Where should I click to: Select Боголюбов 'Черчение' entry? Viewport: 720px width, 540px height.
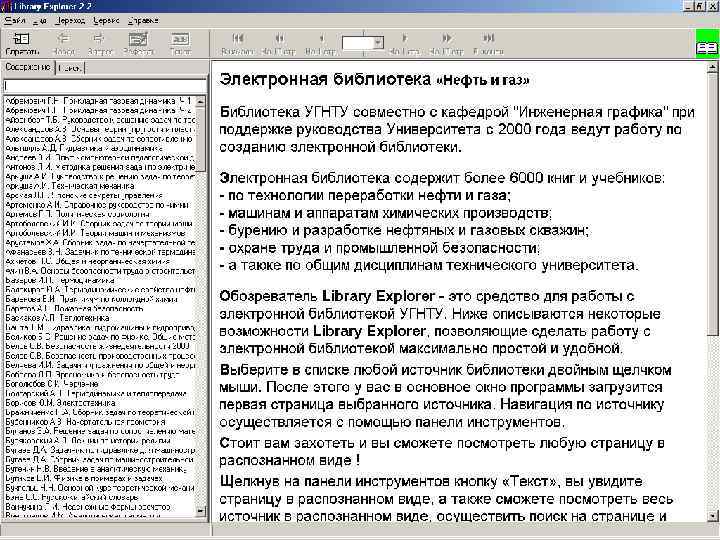(52, 383)
